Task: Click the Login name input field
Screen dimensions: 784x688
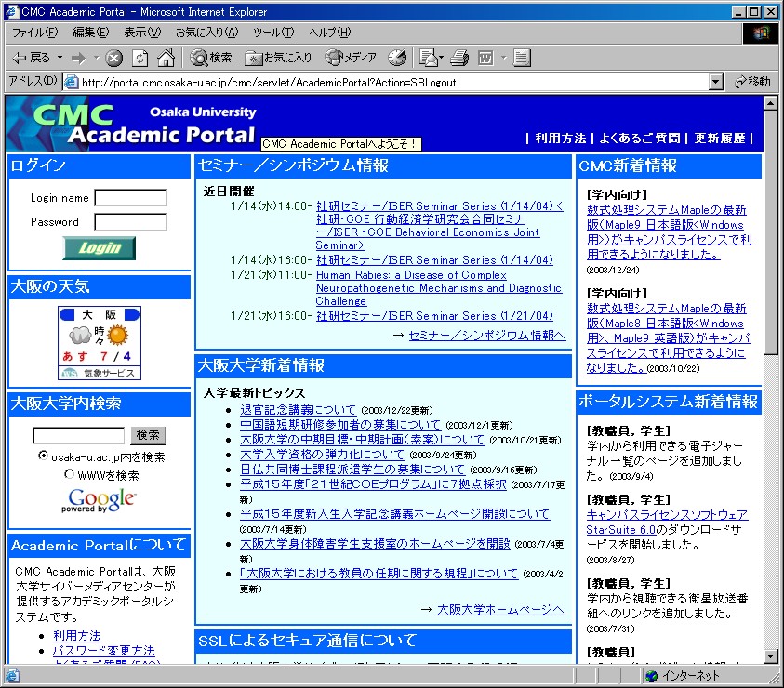Action: click(131, 197)
